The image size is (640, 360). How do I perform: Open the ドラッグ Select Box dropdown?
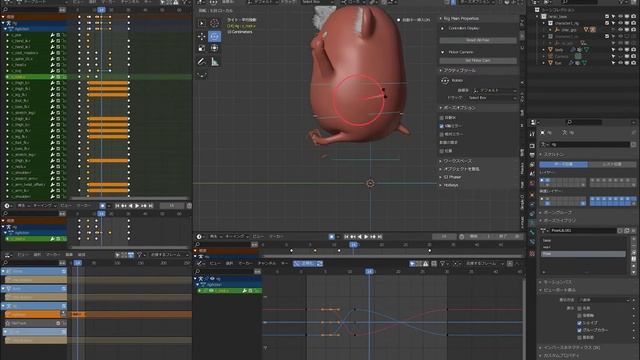tap(491, 98)
